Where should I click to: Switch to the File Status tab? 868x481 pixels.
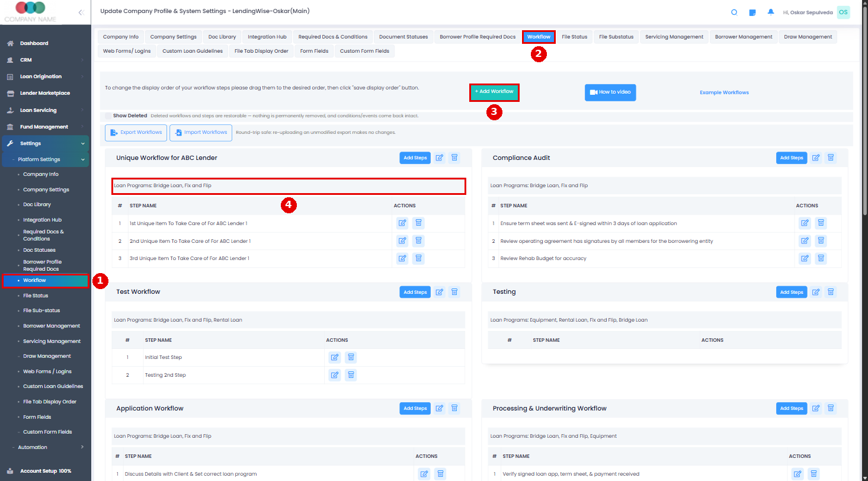574,37
